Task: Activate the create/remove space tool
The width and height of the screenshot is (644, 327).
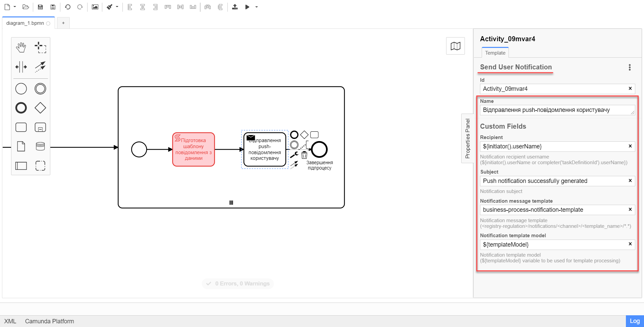Action: click(x=21, y=67)
